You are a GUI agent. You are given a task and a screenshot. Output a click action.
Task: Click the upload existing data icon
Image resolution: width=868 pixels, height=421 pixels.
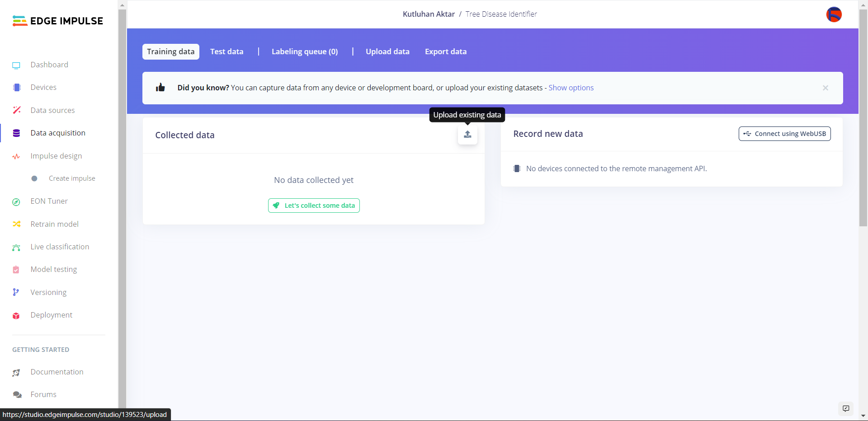pos(467,135)
